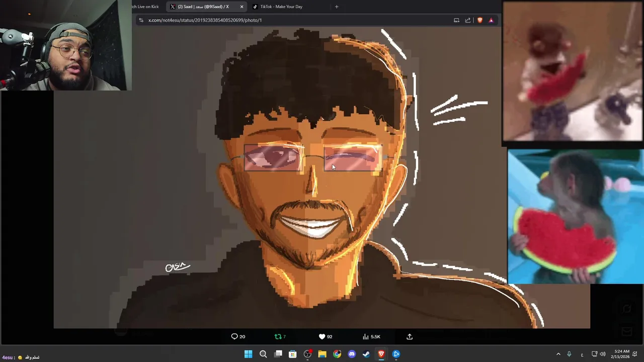Open the blue app icon after Brave
Viewport: 644px width, 362px height.
[x=396, y=354]
